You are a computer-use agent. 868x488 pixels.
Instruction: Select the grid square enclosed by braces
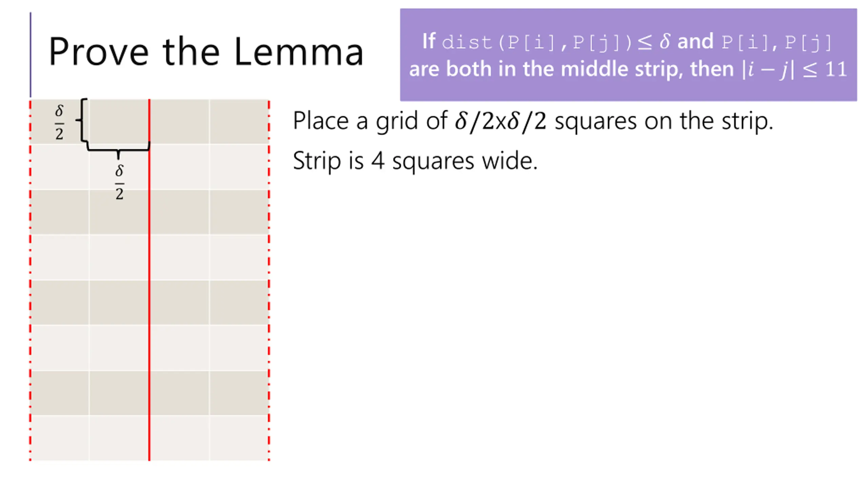click(119, 122)
